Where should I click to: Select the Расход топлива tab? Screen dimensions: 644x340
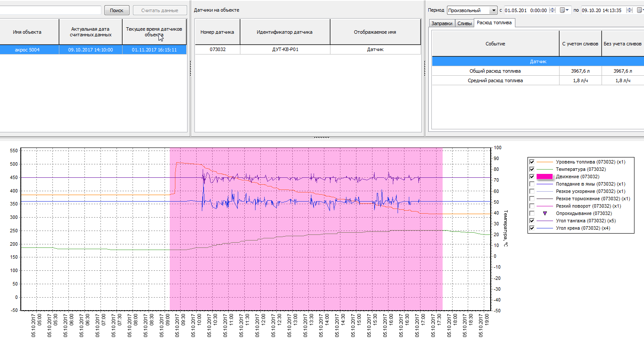tap(494, 23)
